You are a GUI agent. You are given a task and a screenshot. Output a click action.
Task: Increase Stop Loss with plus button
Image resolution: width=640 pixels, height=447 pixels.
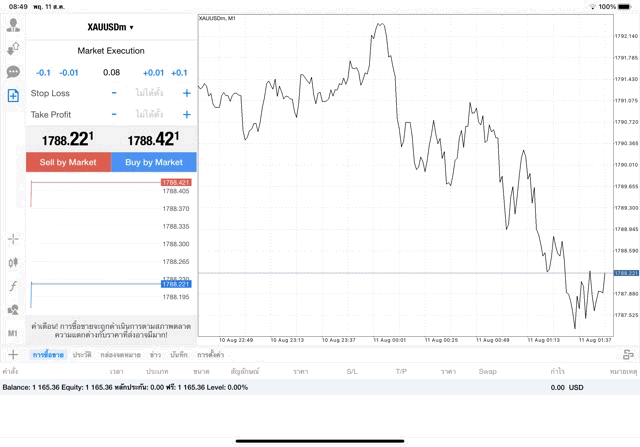186,93
